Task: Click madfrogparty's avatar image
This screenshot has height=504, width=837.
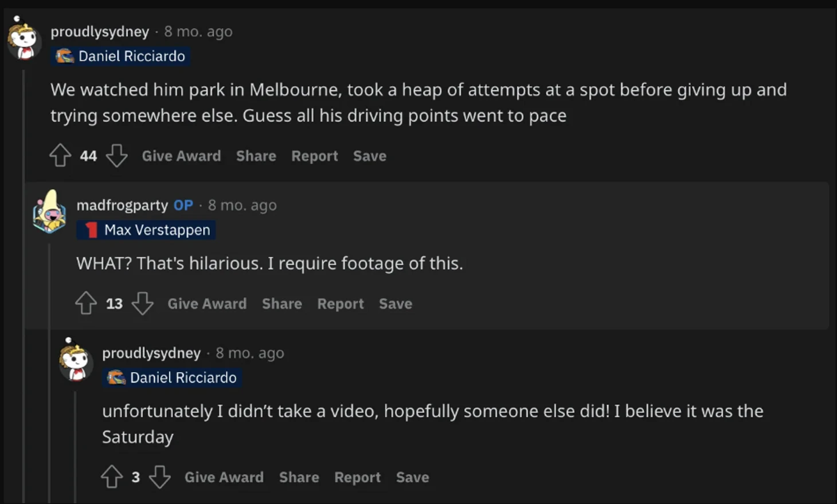Action: click(x=49, y=213)
